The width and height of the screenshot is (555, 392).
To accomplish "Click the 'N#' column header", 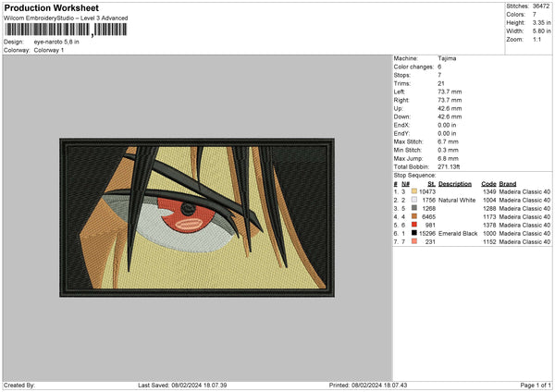I will [x=405, y=184].
